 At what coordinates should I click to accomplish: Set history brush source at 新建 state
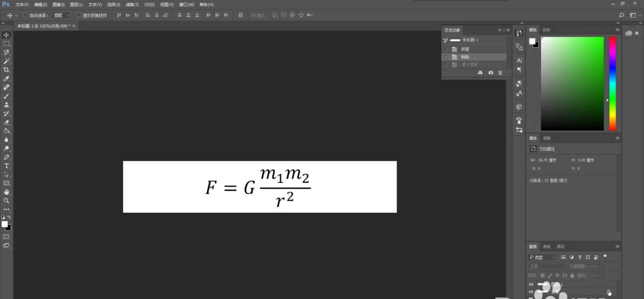[x=446, y=49]
